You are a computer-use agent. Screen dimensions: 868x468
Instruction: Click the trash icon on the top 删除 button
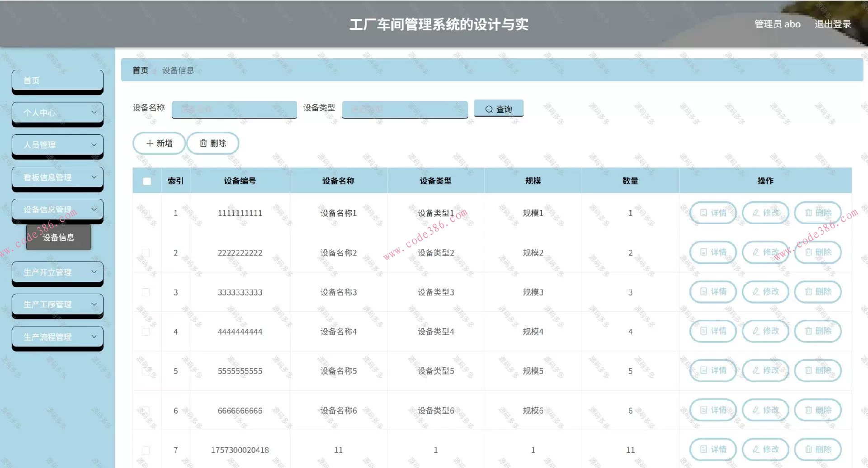click(x=203, y=143)
